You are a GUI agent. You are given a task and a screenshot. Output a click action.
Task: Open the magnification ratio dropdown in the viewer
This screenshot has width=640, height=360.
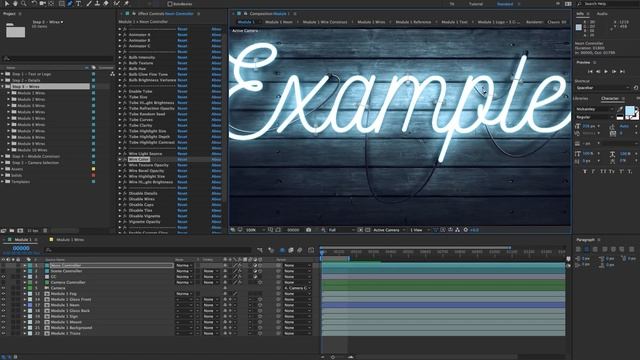tap(255, 230)
